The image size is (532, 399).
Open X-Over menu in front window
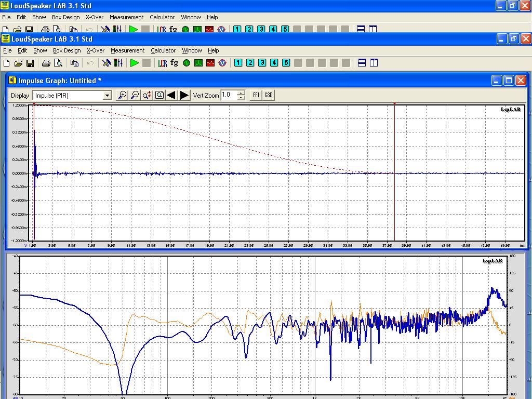[x=96, y=50]
